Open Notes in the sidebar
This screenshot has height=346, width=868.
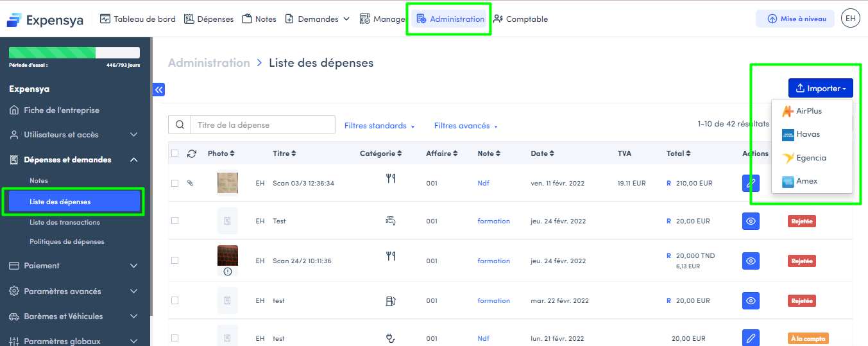tap(39, 181)
